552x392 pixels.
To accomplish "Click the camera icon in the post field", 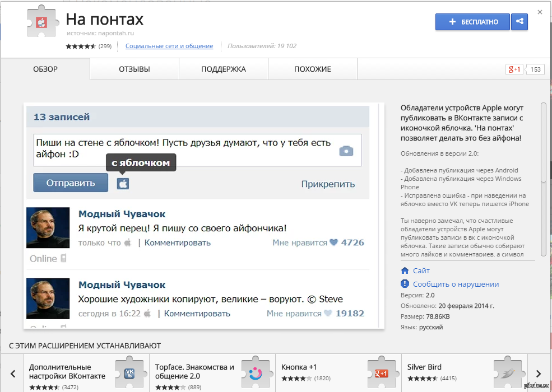I will [346, 151].
